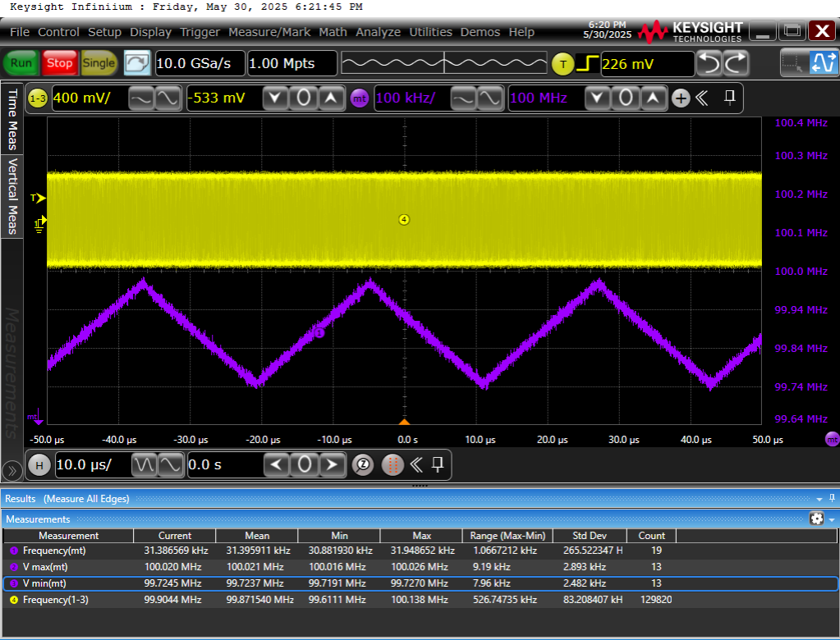Open dropdown arrow beside measurements gear
This screenshot has width=840, height=640.
tap(832, 519)
